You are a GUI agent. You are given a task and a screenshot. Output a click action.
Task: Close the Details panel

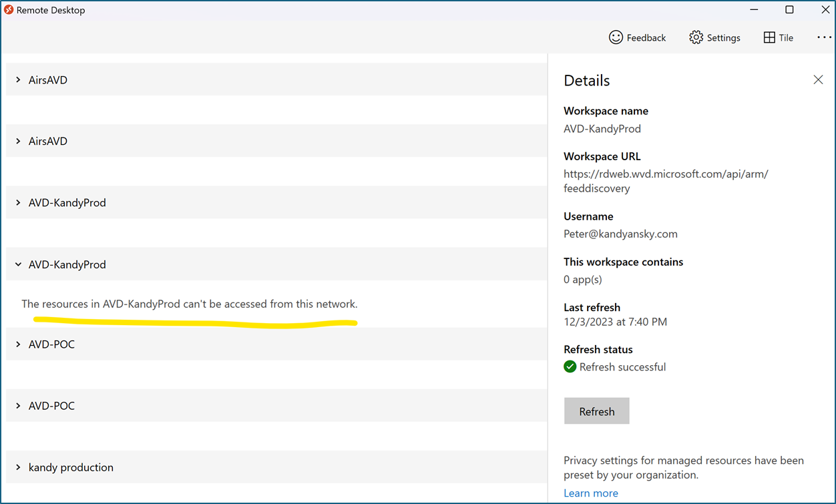(818, 79)
